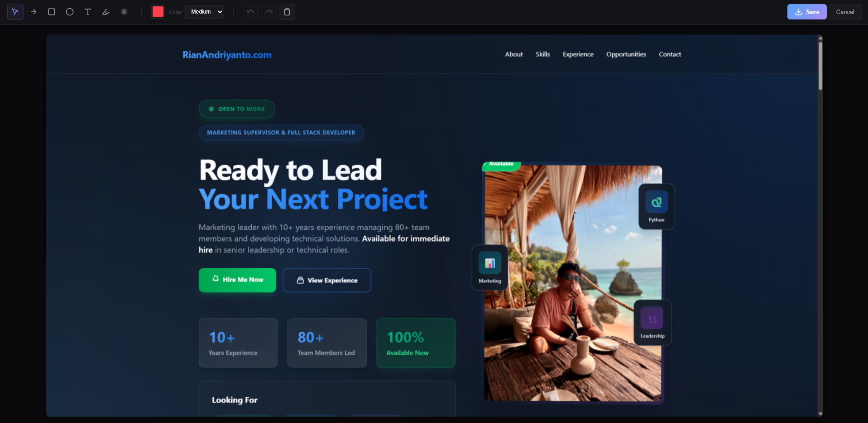
Task: Open the About nav item
Action: click(514, 54)
